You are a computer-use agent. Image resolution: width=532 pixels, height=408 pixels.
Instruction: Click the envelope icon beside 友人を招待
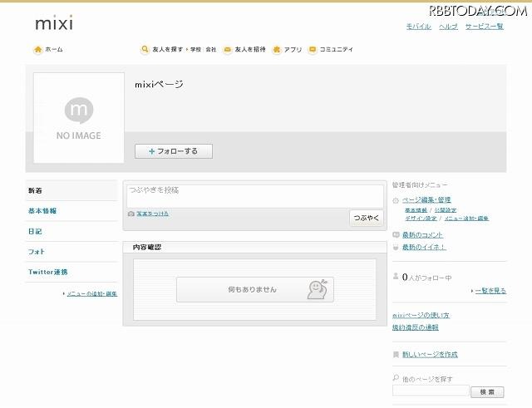[x=227, y=50]
